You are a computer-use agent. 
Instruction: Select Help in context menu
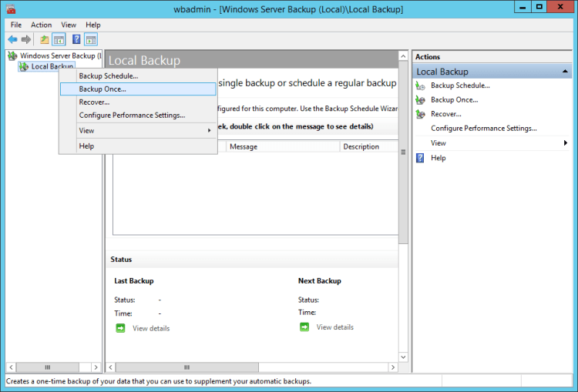point(138,146)
